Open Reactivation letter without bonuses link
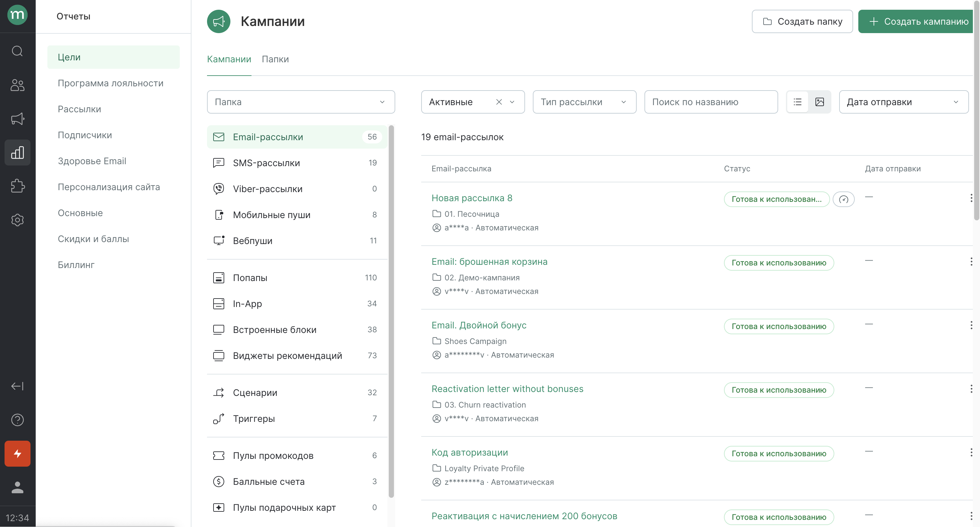The image size is (980, 527). pyautogui.click(x=507, y=388)
